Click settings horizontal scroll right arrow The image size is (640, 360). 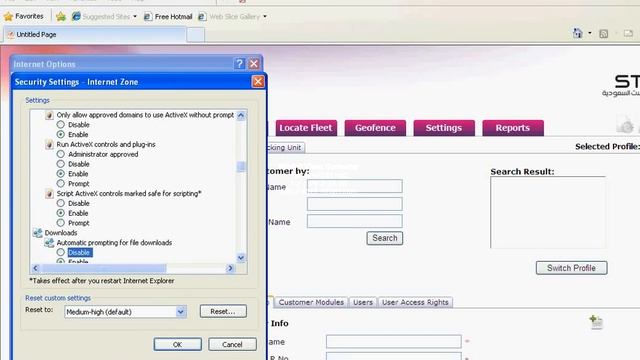(230, 268)
